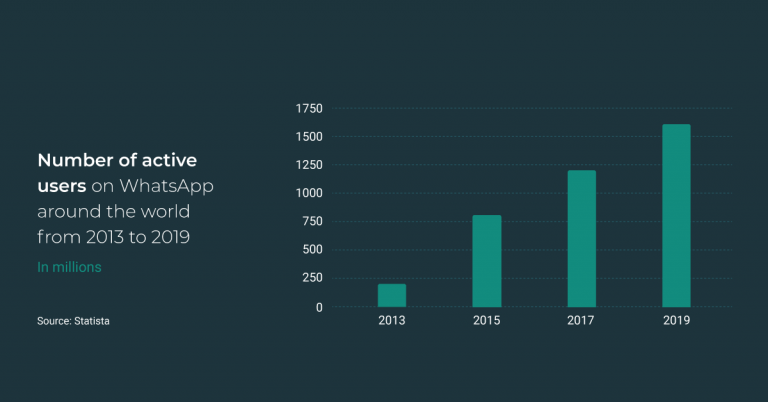Image resolution: width=768 pixels, height=402 pixels.
Task: Click the 'around the world' title line
Action: (x=114, y=212)
